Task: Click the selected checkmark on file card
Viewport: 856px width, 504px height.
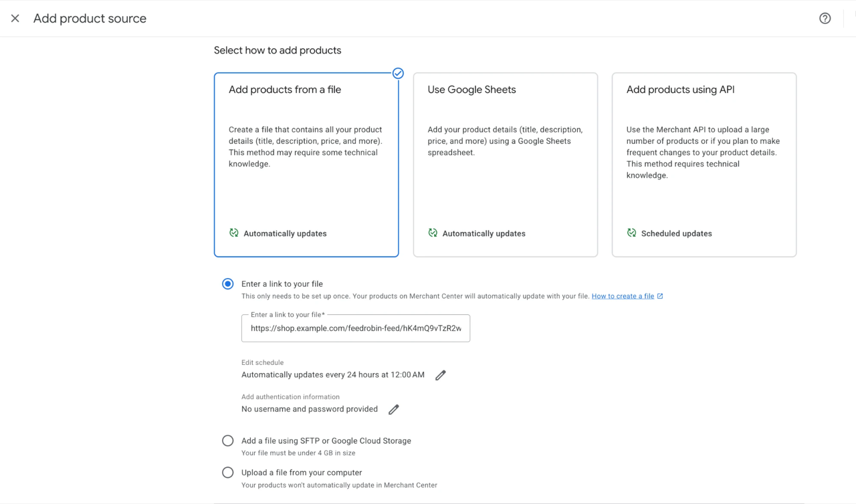Action: [x=398, y=73]
